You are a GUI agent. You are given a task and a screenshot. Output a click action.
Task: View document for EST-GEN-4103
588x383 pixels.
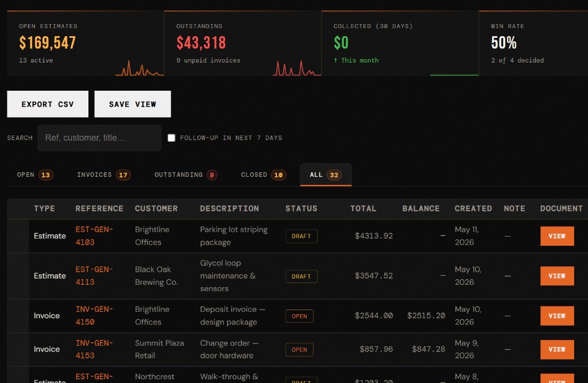[x=557, y=236]
